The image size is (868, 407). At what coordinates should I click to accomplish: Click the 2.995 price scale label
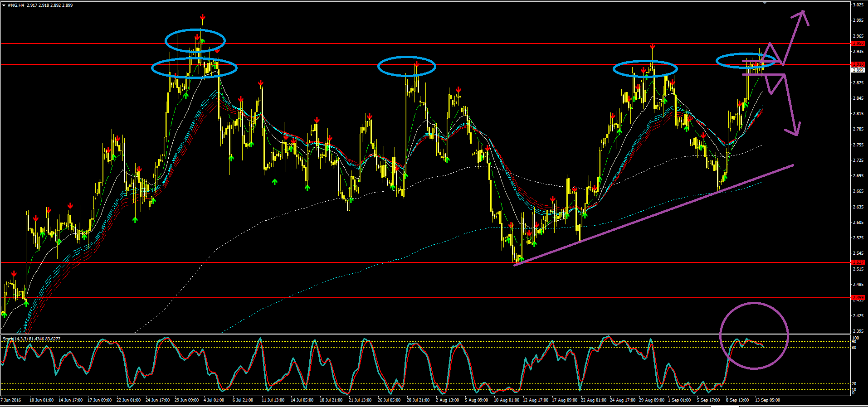click(858, 20)
